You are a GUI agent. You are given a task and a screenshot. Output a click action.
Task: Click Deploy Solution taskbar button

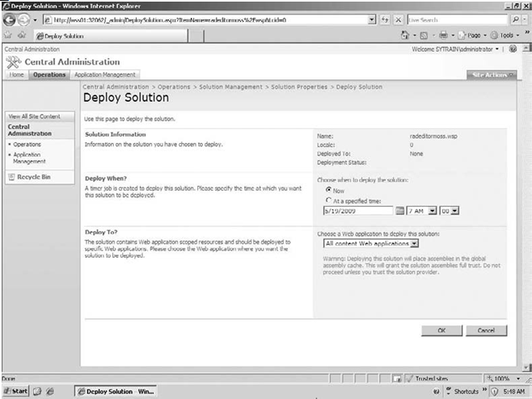click(116, 391)
